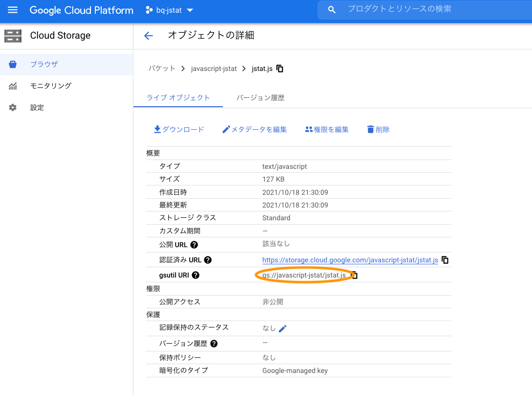Select the Google-managed key value
Viewport: 532px width, 395px height.
[x=295, y=371]
